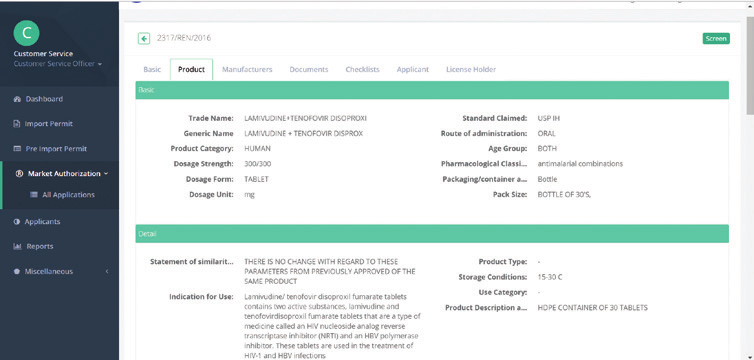
Task: Collapse the Market Authorization chevron
Action: (x=106, y=174)
